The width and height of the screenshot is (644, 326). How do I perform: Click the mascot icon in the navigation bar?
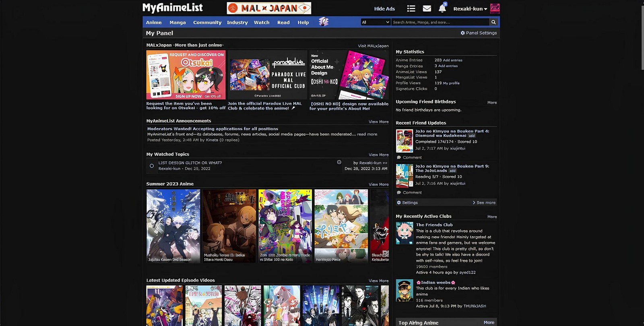coord(324,22)
